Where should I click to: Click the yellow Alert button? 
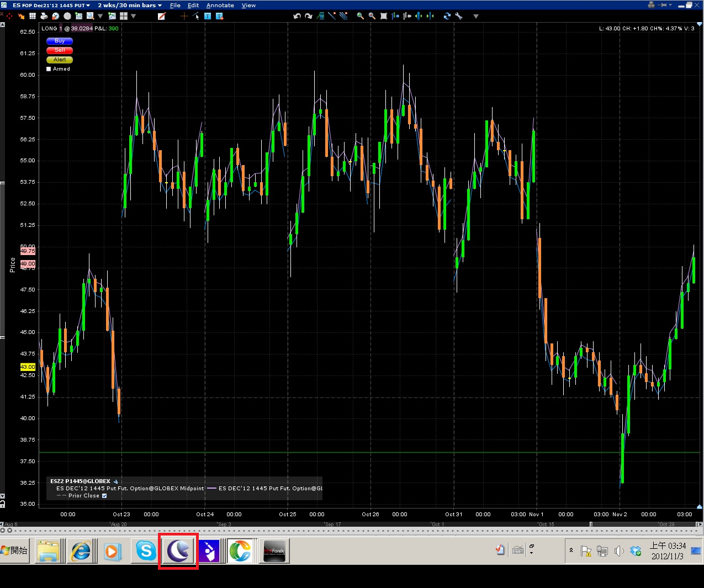pyautogui.click(x=60, y=60)
